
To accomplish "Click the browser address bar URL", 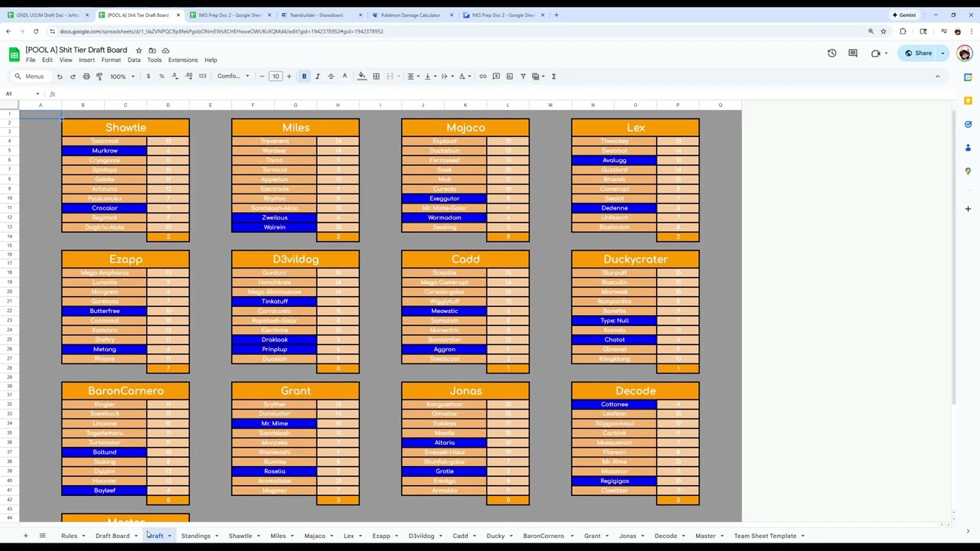I will point(222,31).
